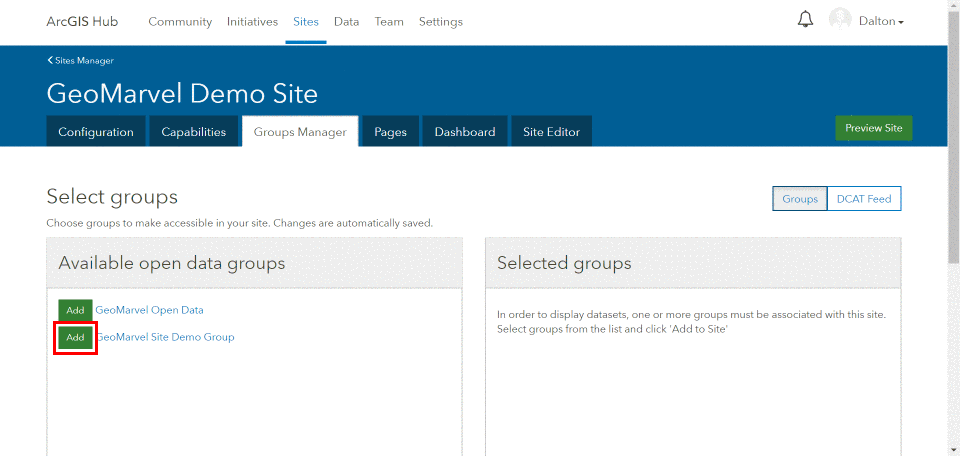The width and height of the screenshot is (960, 456).
Task: Select the Groups Manager tab
Action: 300,132
